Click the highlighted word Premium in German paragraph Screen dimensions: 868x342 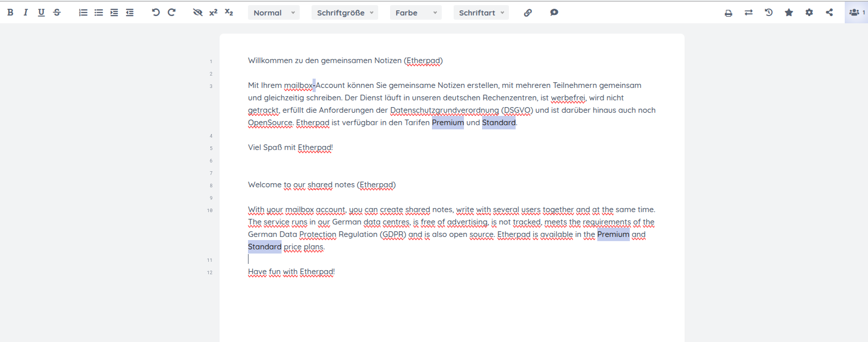click(x=448, y=123)
